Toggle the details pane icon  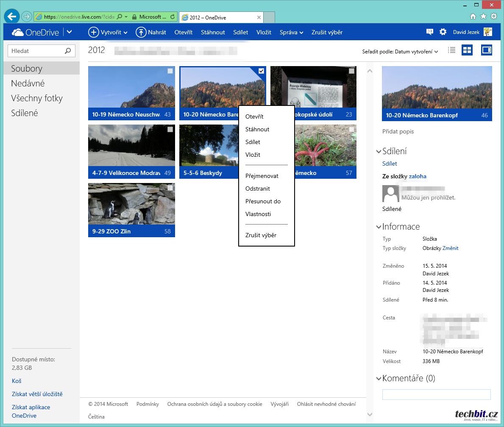point(487,50)
